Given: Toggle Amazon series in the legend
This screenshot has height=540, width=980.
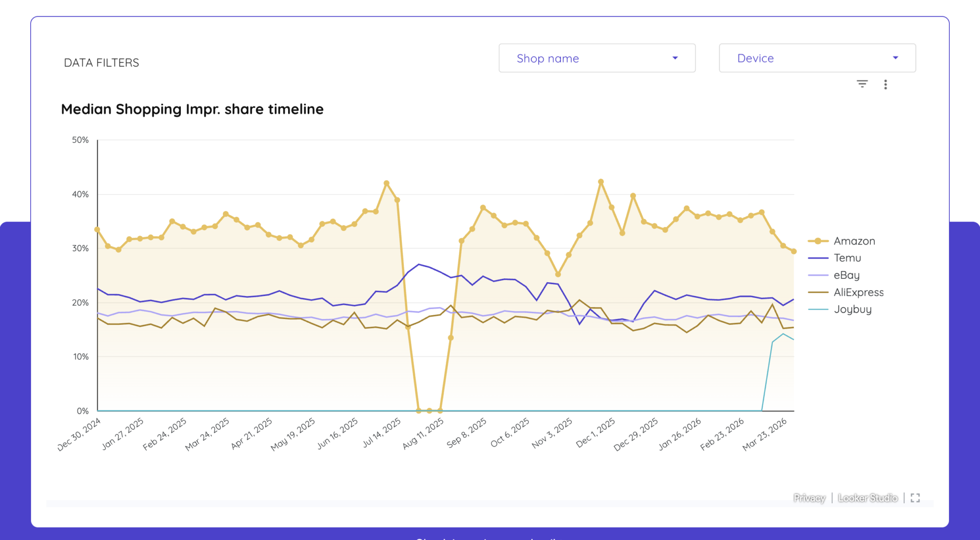Looking at the screenshot, I should 854,241.
